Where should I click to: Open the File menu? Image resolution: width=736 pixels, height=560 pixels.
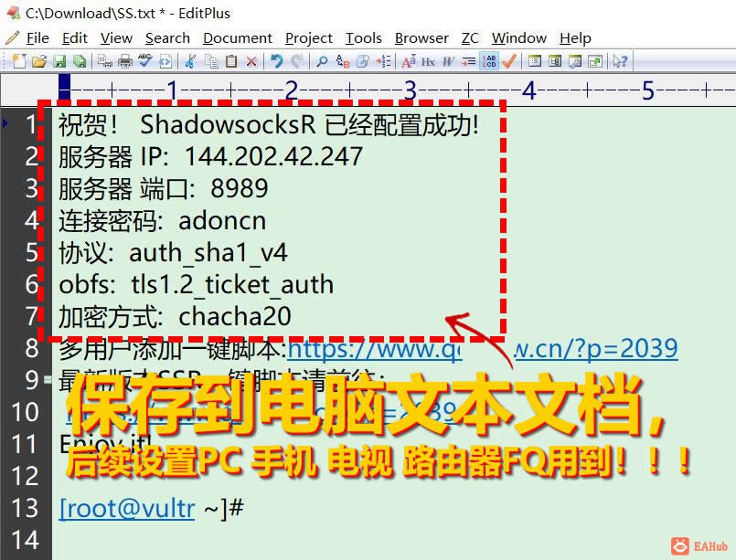tap(37, 38)
